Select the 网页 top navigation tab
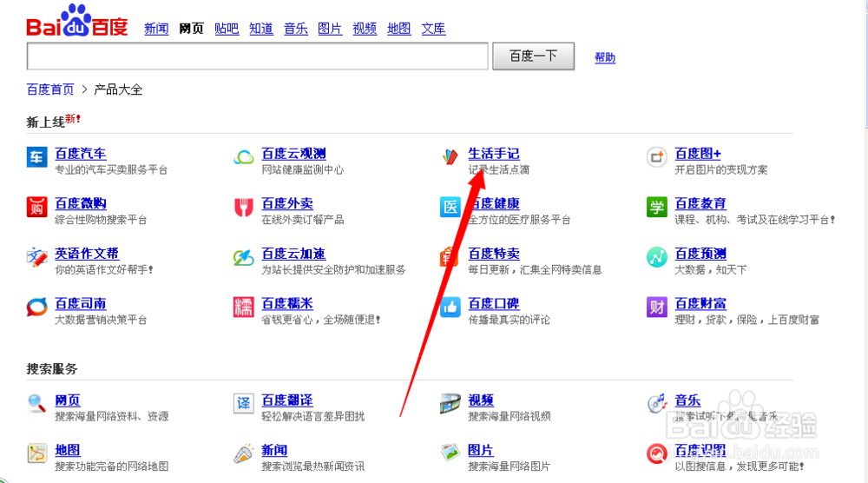The width and height of the screenshot is (868, 483). pyautogui.click(x=192, y=29)
